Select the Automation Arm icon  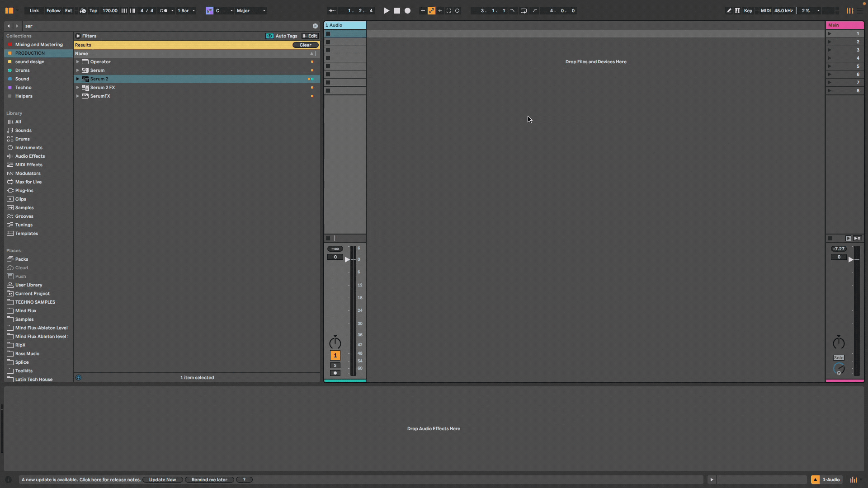point(432,10)
